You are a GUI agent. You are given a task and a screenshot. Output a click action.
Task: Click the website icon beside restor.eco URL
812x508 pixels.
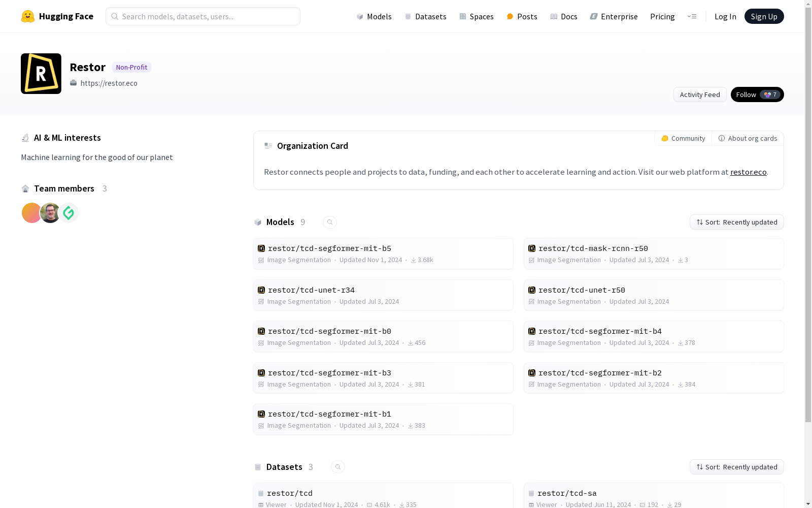(x=74, y=83)
